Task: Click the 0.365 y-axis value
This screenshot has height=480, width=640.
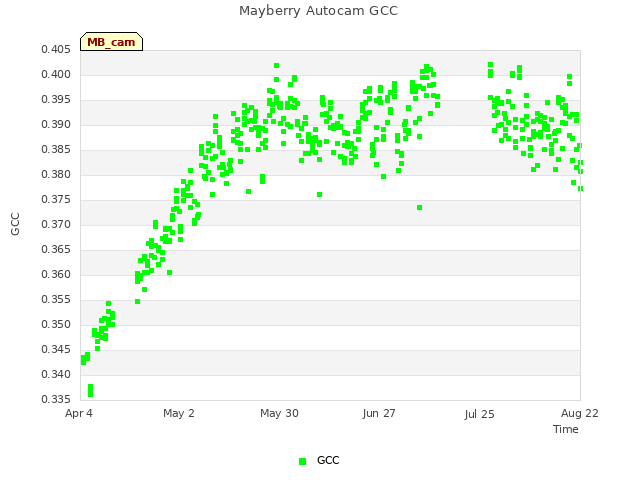Action: pyautogui.click(x=56, y=249)
